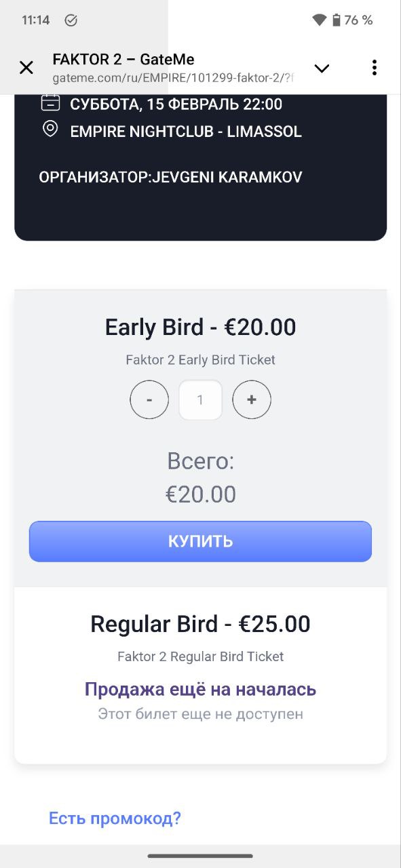Tap the battery status icon
Image resolution: width=401 pixels, height=868 pixels.
(x=336, y=20)
